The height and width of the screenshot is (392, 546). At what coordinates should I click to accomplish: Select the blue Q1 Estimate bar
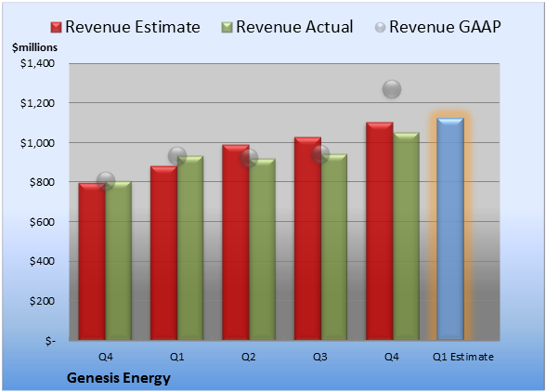(450, 229)
